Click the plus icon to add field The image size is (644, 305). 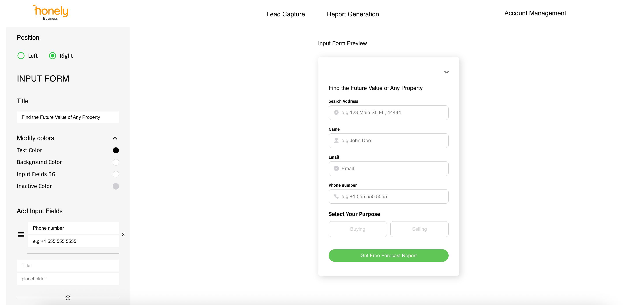pyautogui.click(x=68, y=298)
